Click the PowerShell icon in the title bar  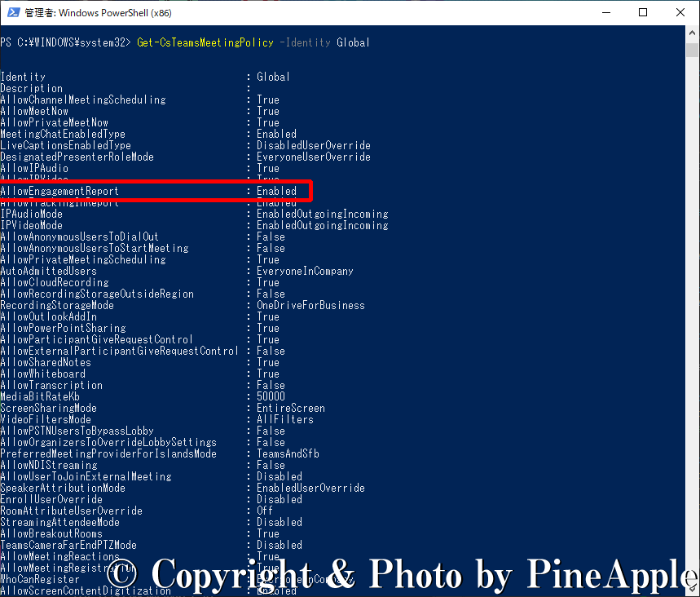coord(11,13)
